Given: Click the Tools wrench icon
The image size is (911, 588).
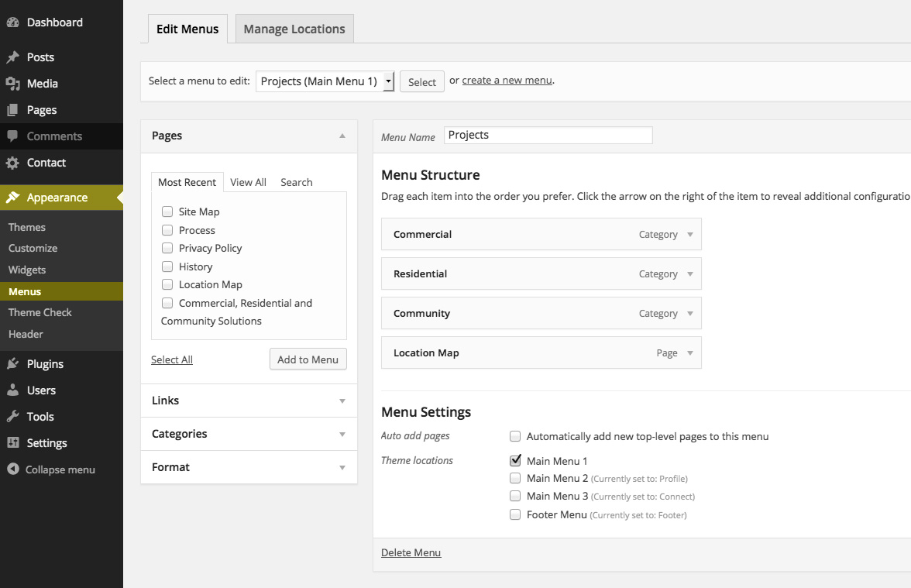Looking at the screenshot, I should (x=12, y=417).
